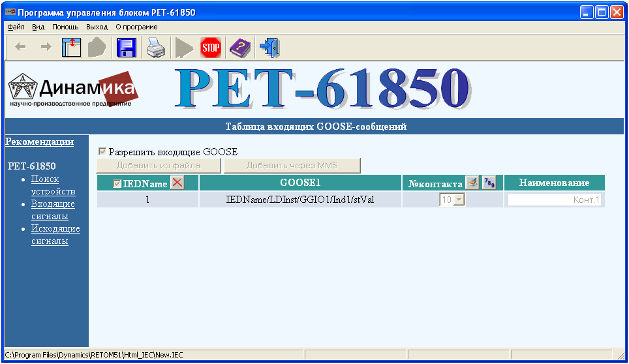Viewport: 629px width, 364px height.
Task: Click the 789 numbering icon in №контакта header
Action: 489,183
